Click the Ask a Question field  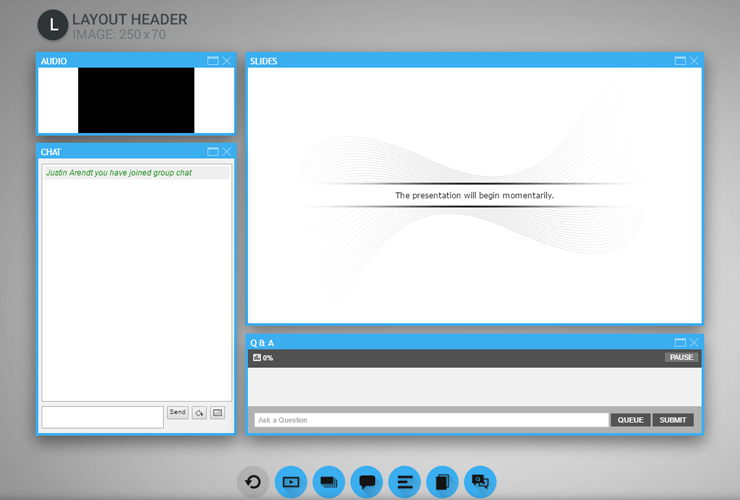430,420
